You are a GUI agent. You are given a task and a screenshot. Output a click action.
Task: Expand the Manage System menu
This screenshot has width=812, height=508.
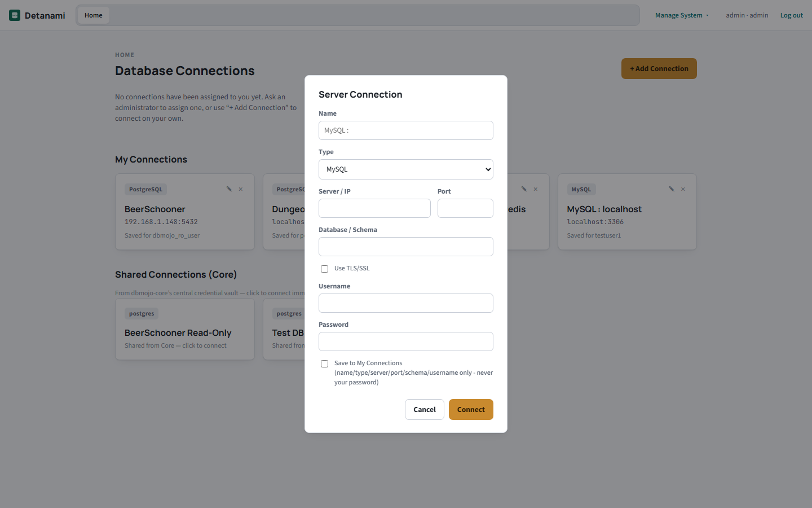tap(682, 15)
